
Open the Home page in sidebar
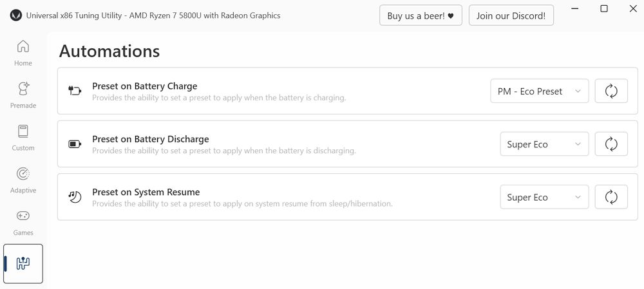point(23,53)
